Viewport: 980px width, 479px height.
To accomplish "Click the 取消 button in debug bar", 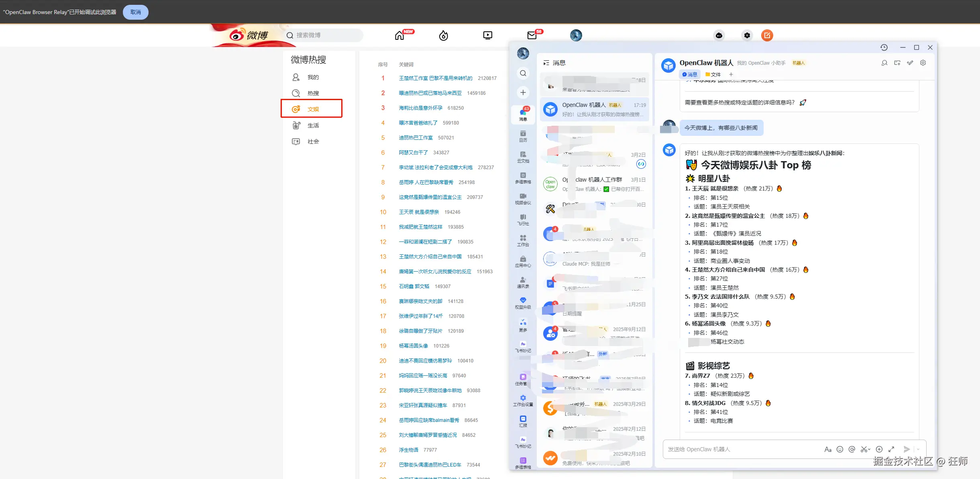I will click(135, 12).
